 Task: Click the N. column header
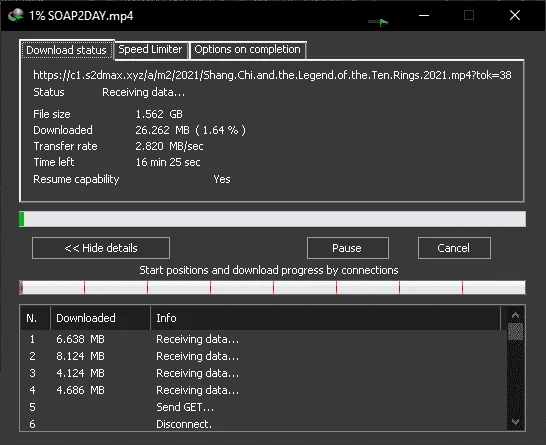pos(35,318)
